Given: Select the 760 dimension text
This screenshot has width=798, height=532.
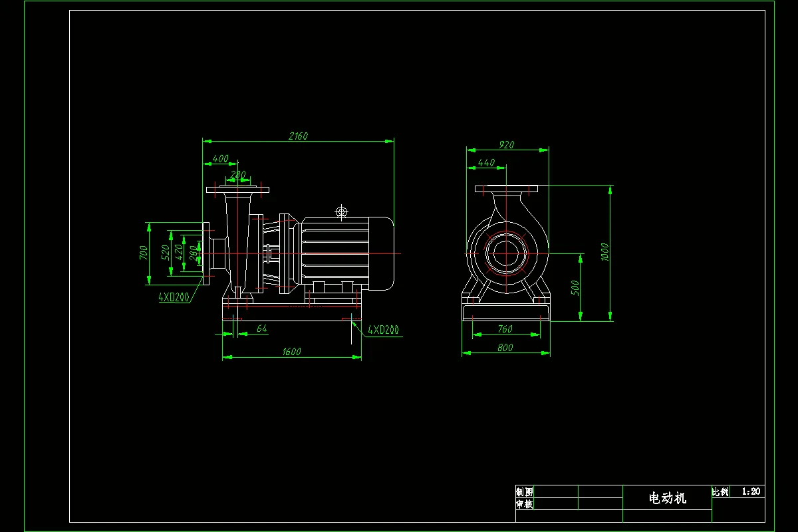Looking at the screenshot, I should (505, 329).
